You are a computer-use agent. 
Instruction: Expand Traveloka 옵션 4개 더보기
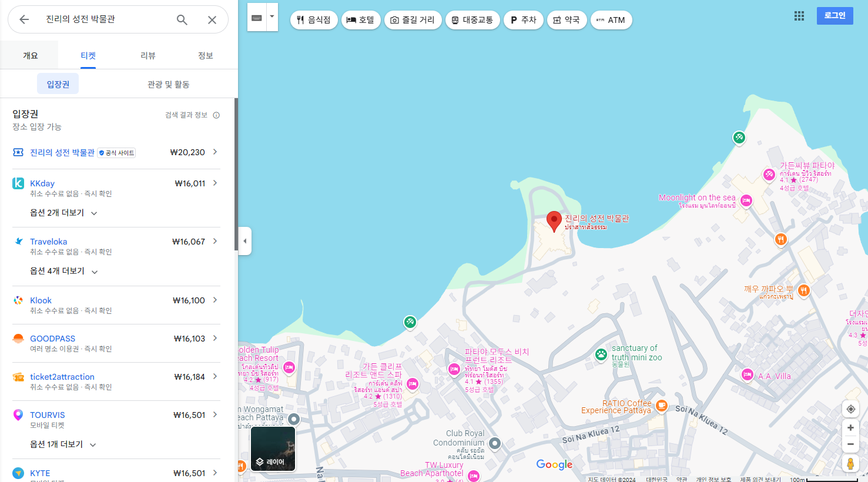coord(63,271)
